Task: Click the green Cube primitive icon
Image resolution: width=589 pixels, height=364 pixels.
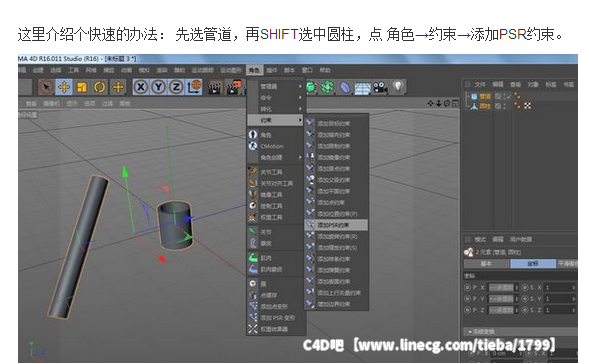Action: (311, 87)
